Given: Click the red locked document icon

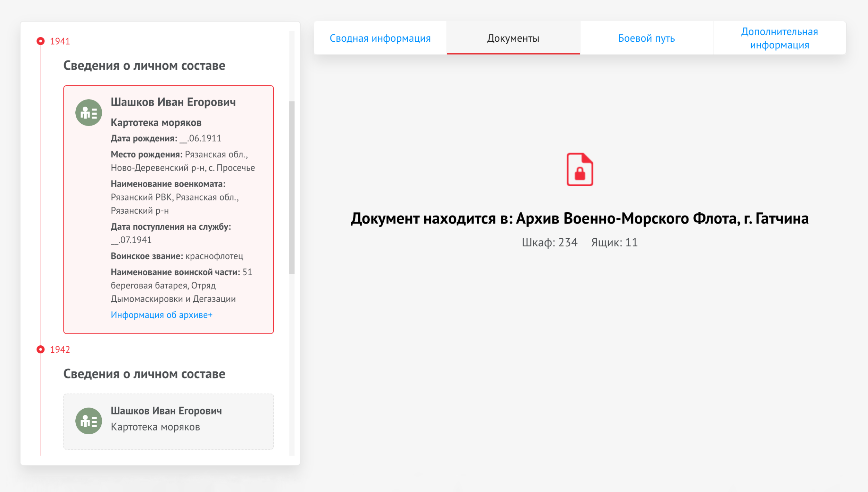Looking at the screenshot, I should point(580,170).
